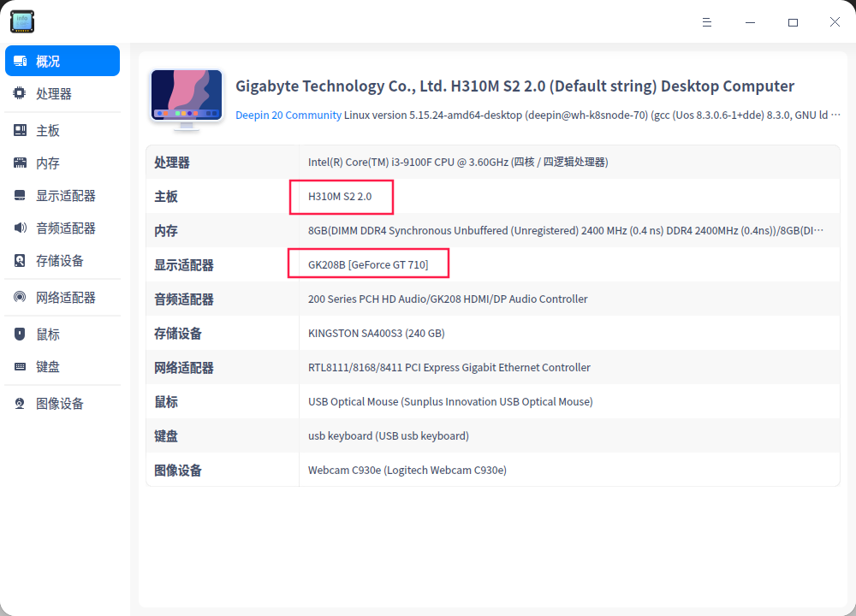Minimize the Device Manager window
856x616 pixels.
point(750,22)
